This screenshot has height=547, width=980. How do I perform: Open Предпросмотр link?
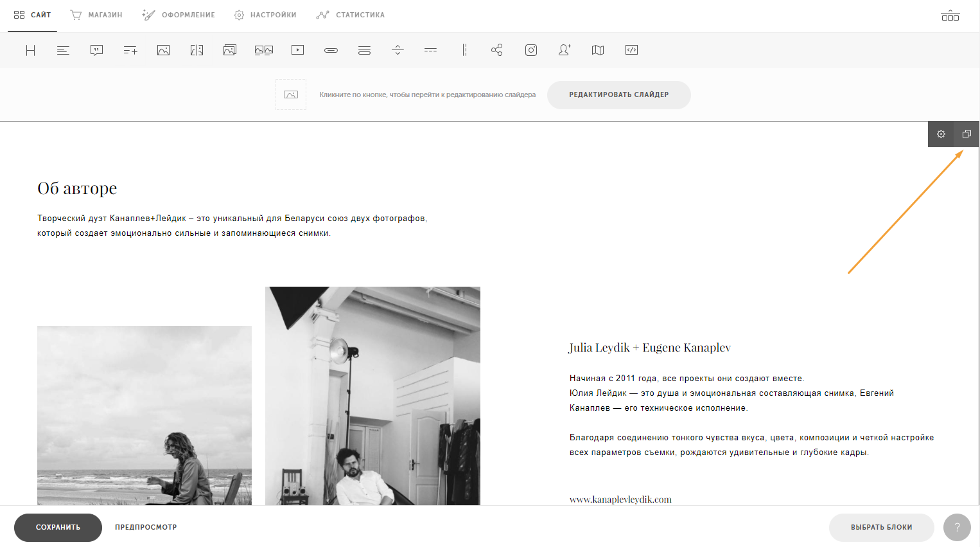(x=146, y=527)
